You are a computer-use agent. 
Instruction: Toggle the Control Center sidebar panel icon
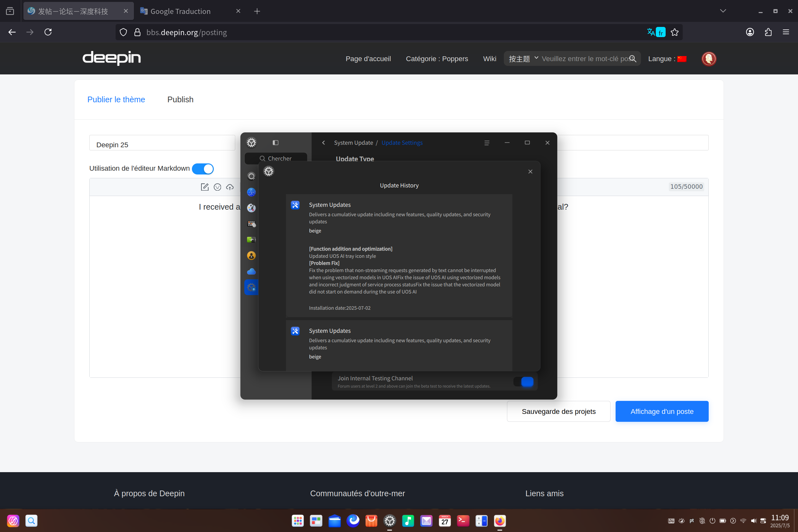tap(275, 142)
